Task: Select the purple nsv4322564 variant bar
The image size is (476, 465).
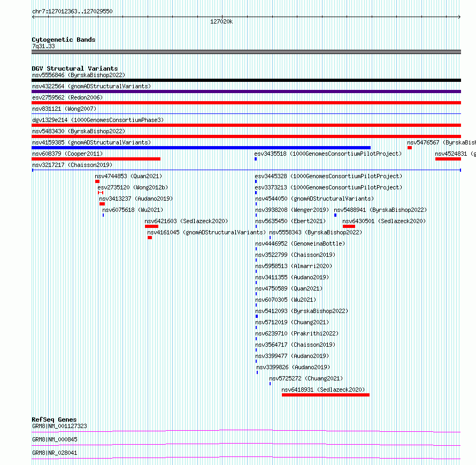Action: tap(246, 92)
